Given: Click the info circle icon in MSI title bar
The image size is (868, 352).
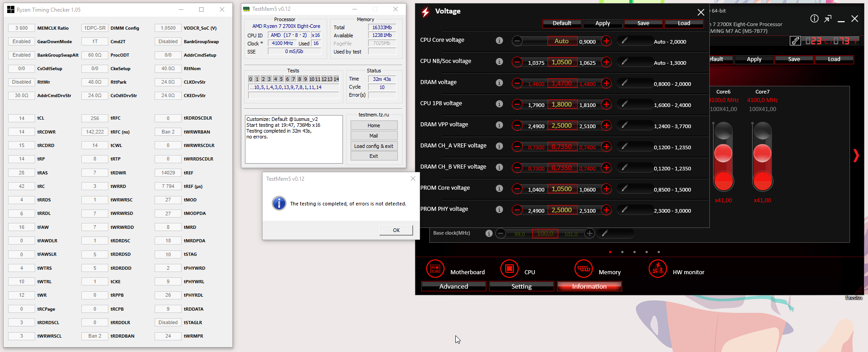Looking at the screenshot, I should [815, 18].
